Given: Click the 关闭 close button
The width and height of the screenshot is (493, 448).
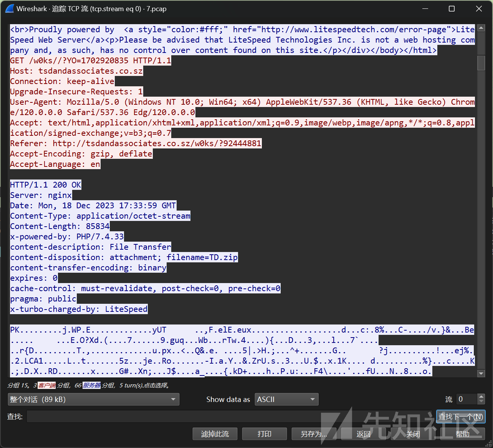Looking at the screenshot, I should [413, 434].
